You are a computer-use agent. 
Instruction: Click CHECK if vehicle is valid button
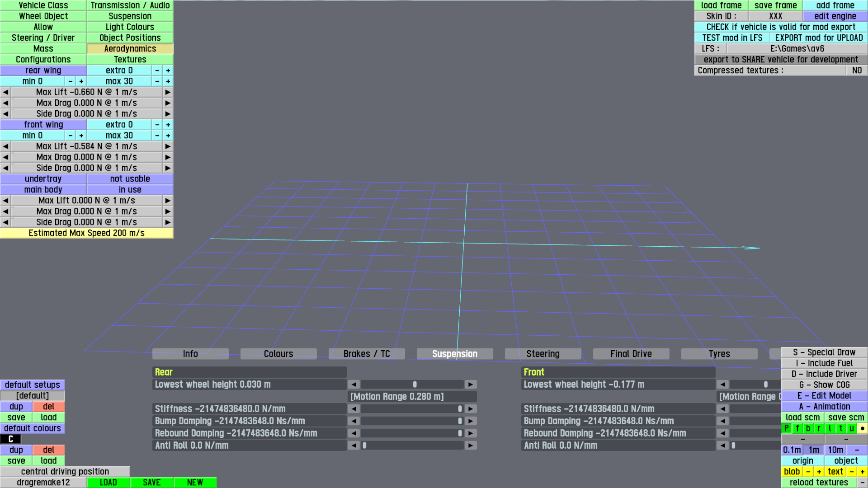781,27
